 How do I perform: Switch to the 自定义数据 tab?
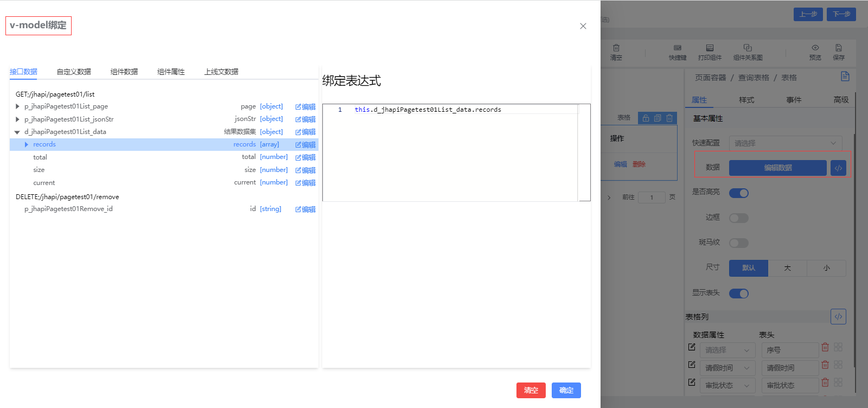[x=74, y=72]
